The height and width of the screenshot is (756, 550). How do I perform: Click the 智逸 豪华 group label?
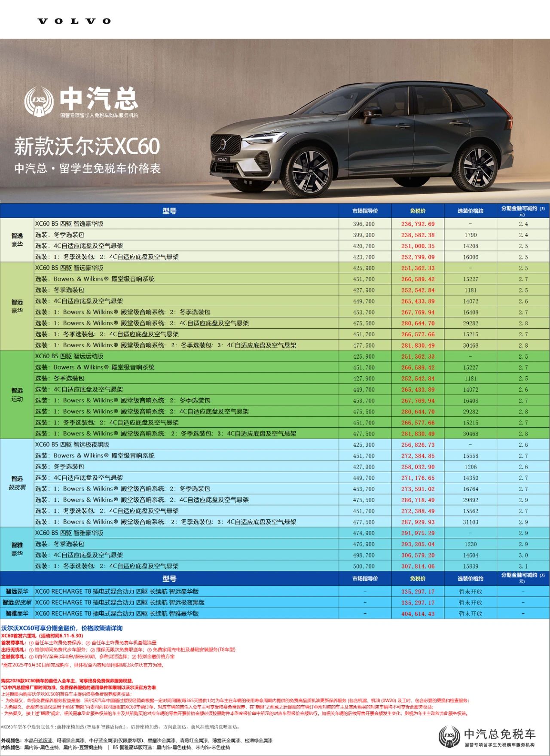point(17,240)
